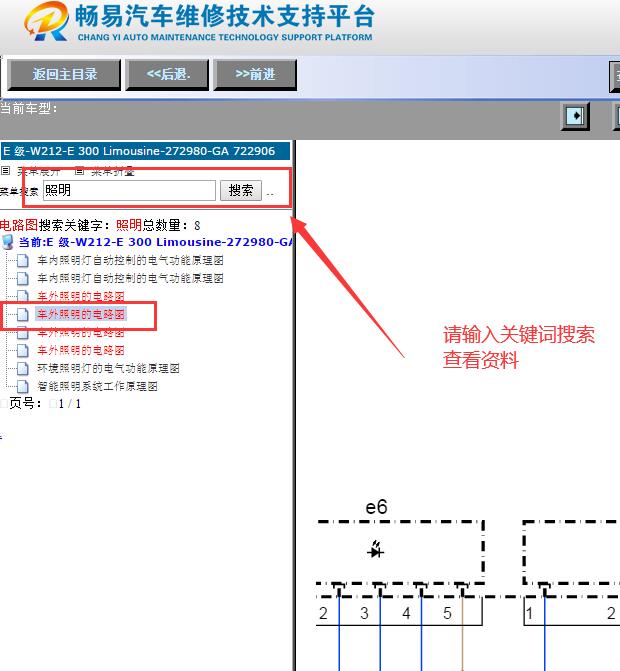Go forward with the >>前进 button

pyautogui.click(x=255, y=75)
